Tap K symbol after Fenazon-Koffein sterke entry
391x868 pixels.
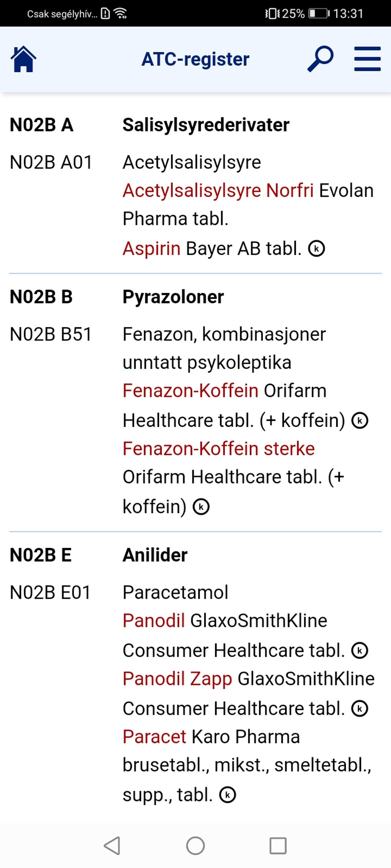tap(201, 507)
